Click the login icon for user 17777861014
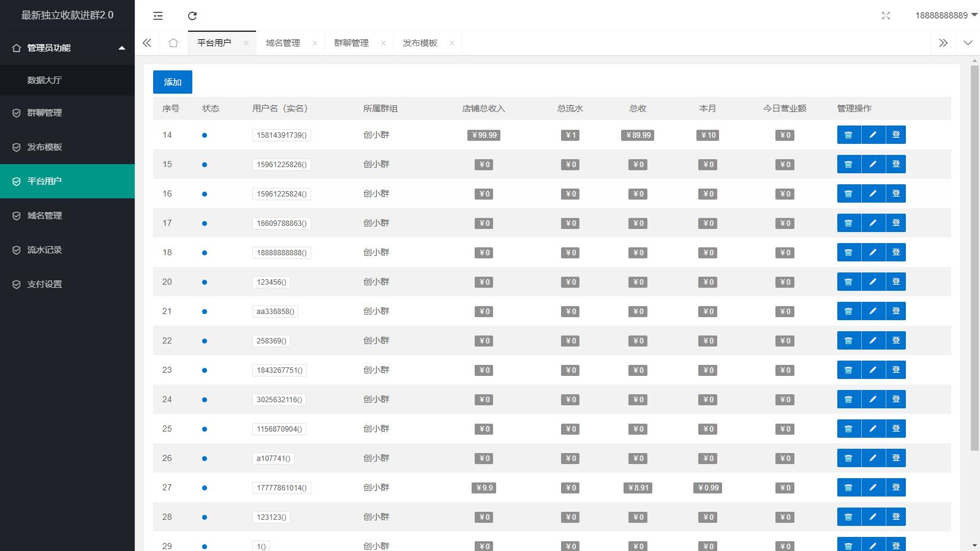 coord(896,487)
